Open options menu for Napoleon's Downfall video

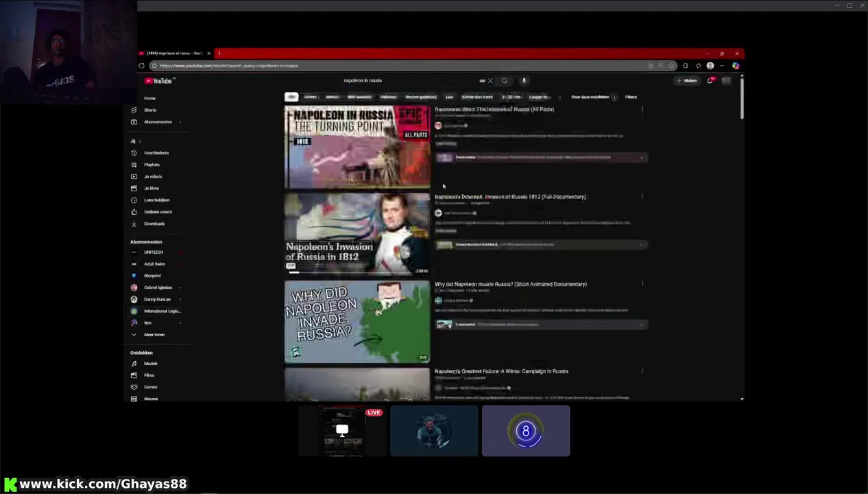[x=642, y=197]
